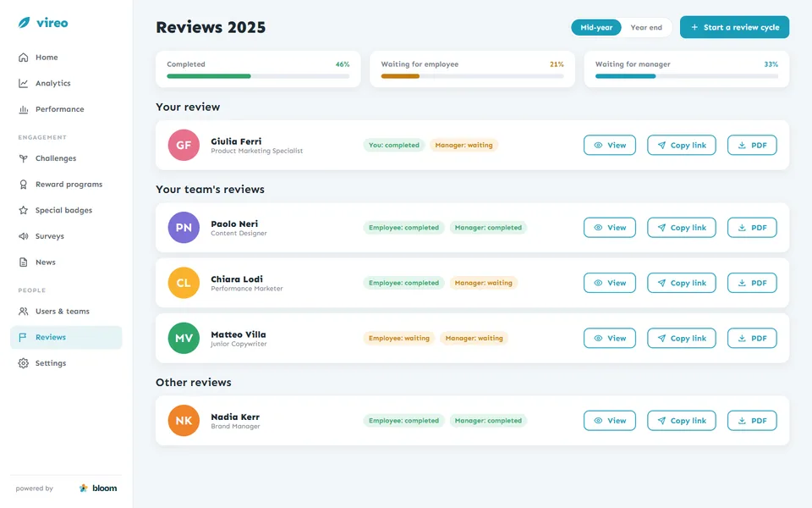Click the send icon on Matteo Villa's Copy link
This screenshot has width=812, height=508.
661,338
